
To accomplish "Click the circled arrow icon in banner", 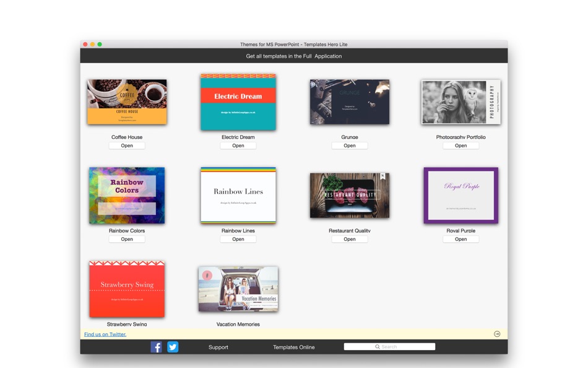I will [497, 334].
